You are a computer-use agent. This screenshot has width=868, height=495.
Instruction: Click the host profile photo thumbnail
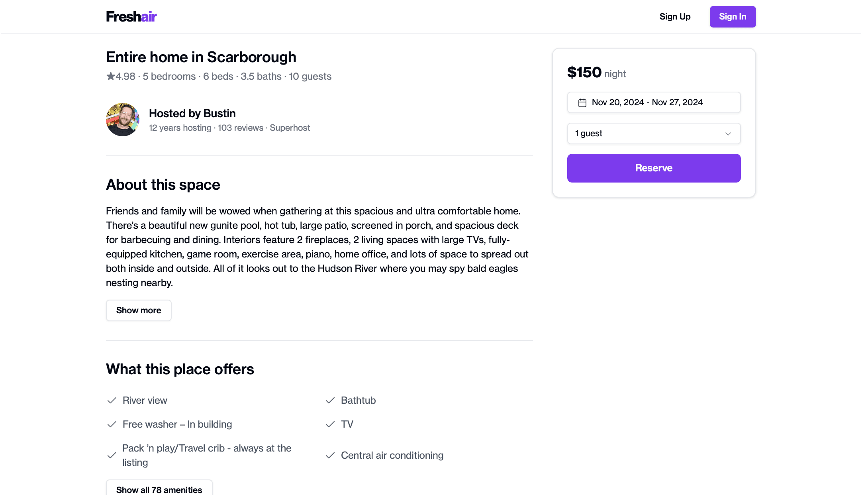tap(123, 119)
